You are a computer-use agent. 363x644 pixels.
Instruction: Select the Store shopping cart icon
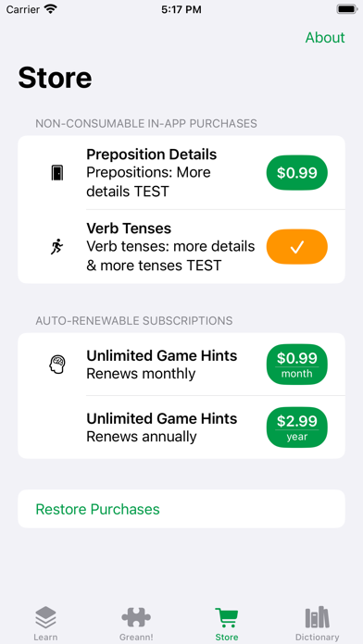227,618
